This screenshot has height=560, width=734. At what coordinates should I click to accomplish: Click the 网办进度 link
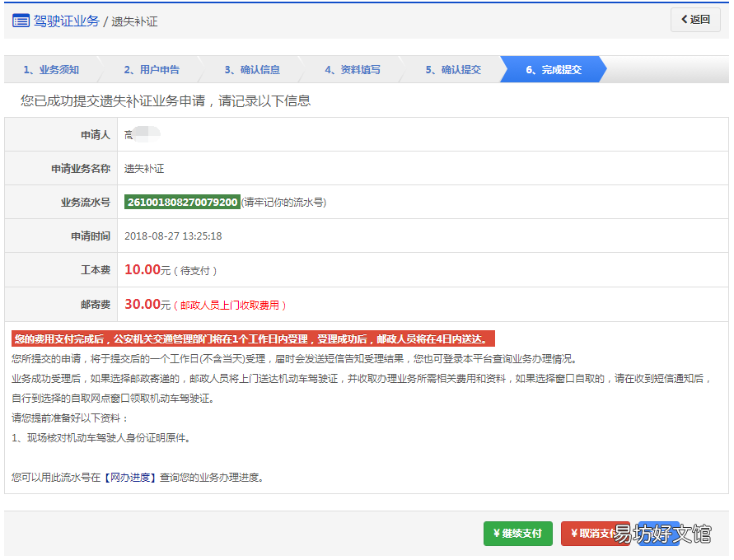pyautogui.click(x=130, y=477)
